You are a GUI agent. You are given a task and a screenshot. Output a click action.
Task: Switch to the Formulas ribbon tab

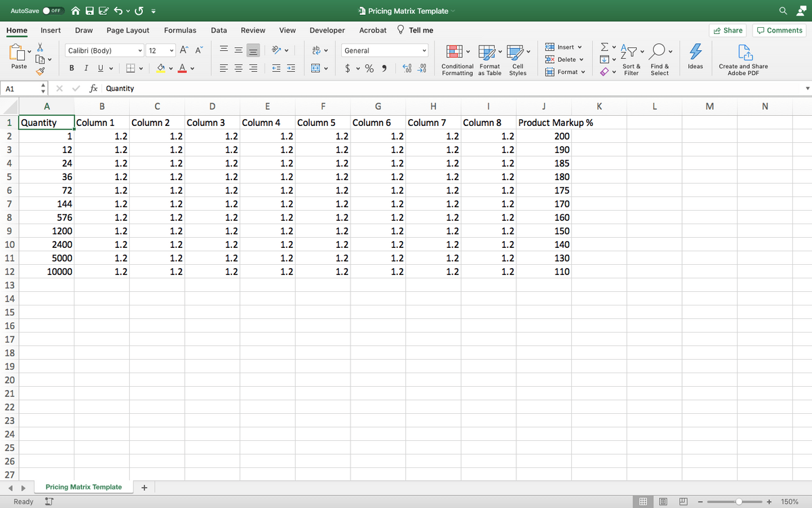[x=180, y=30]
